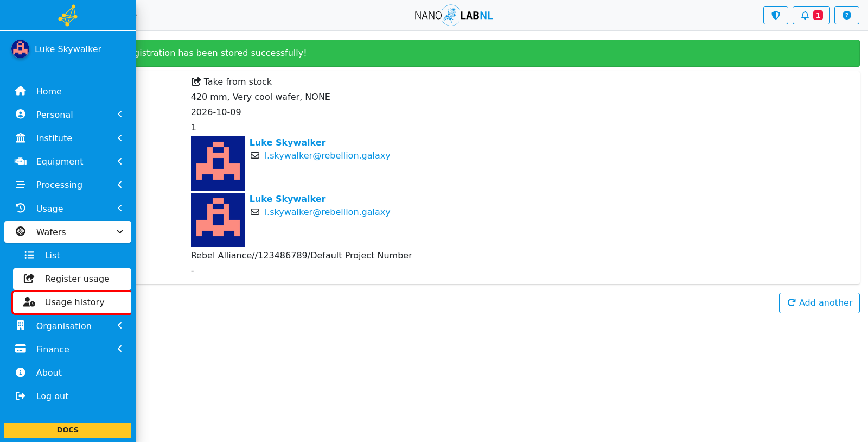The image size is (868, 442).
Task: Expand the Institute menu chevron
Action: [x=120, y=138]
